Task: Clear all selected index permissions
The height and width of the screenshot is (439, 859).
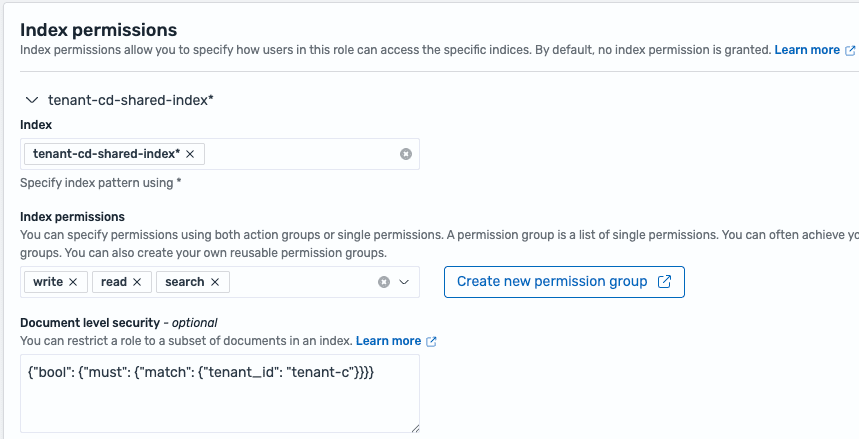Action: coord(384,282)
